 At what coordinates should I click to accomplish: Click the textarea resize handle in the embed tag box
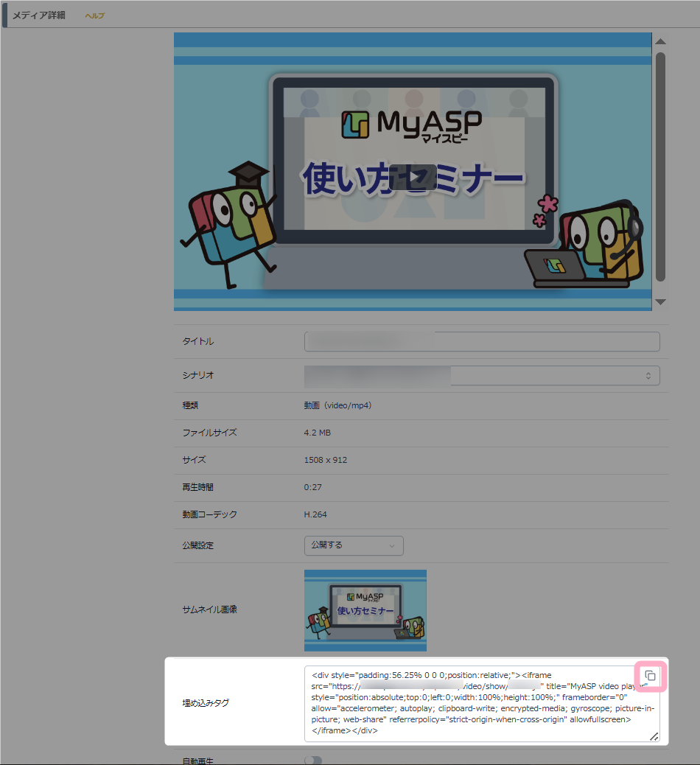pyautogui.click(x=654, y=736)
